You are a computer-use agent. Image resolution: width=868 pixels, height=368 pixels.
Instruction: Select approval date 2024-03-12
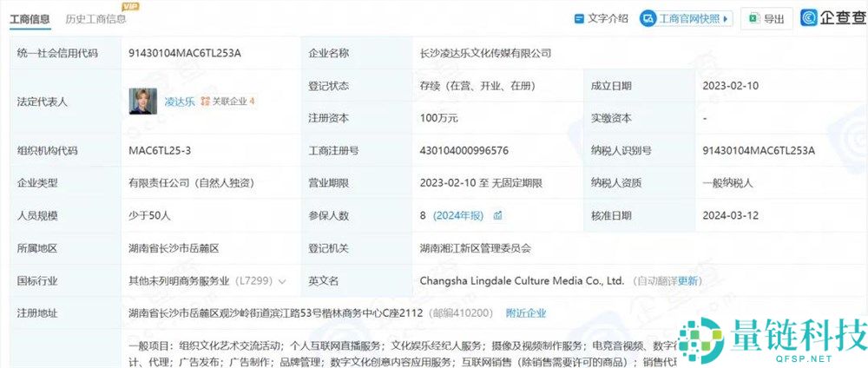coord(730,216)
